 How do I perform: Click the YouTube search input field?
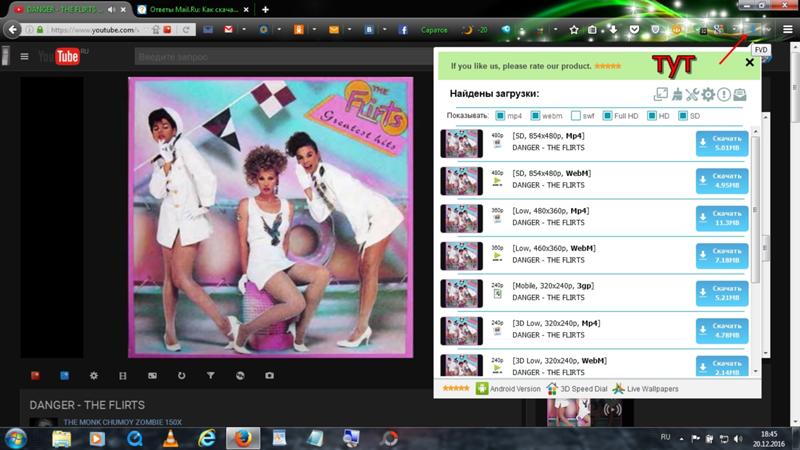point(283,57)
